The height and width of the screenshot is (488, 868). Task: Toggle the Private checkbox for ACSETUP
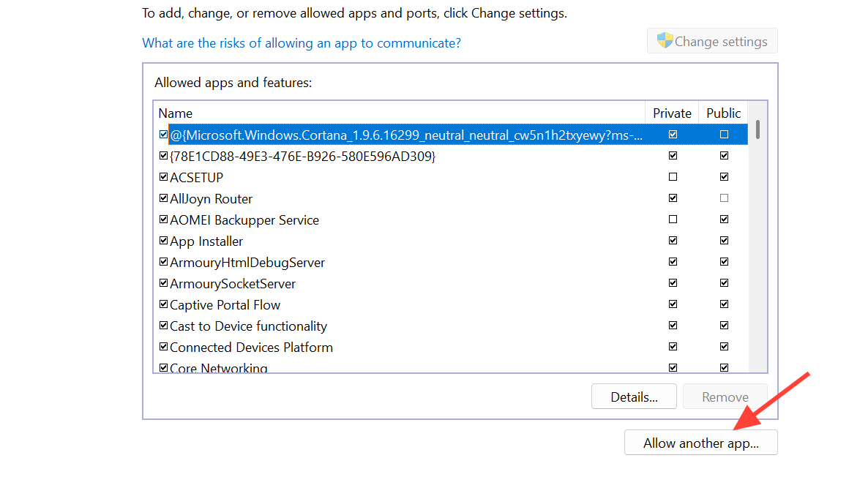click(673, 177)
